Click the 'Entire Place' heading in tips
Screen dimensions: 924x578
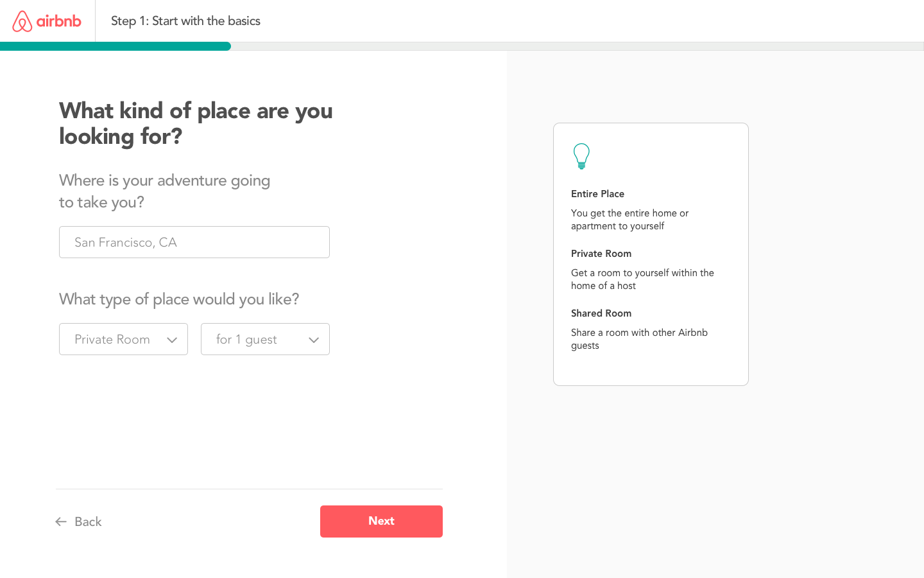597,194
